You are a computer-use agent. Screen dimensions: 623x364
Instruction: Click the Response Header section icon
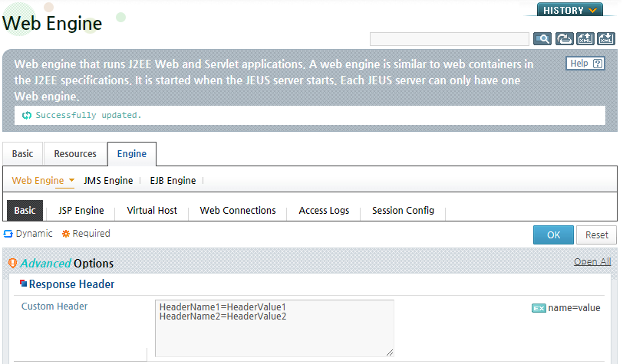pyautogui.click(x=24, y=284)
